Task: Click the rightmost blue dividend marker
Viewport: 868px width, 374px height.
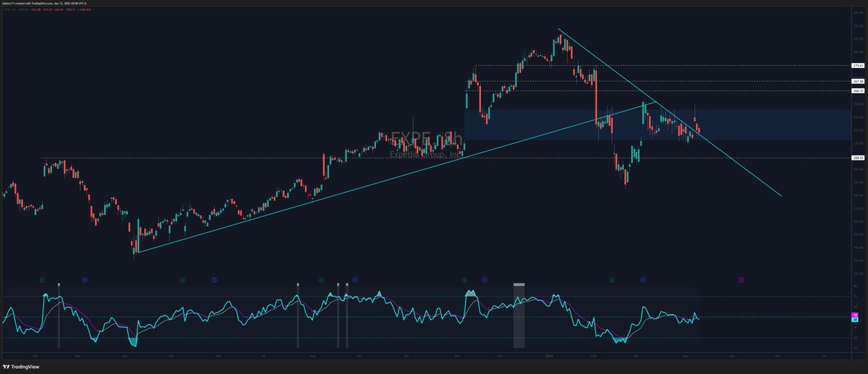Action: (x=642, y=279)
